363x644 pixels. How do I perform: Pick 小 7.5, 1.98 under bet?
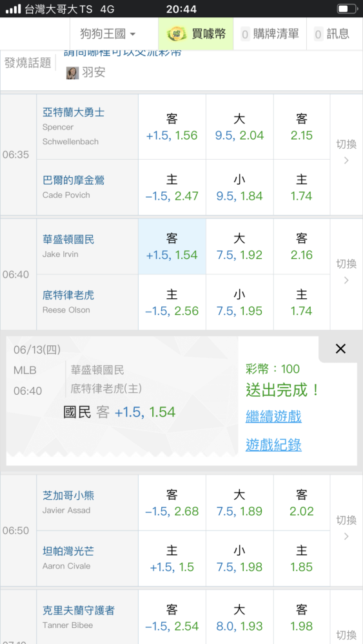pyautogui.click(x=240, y=558)
